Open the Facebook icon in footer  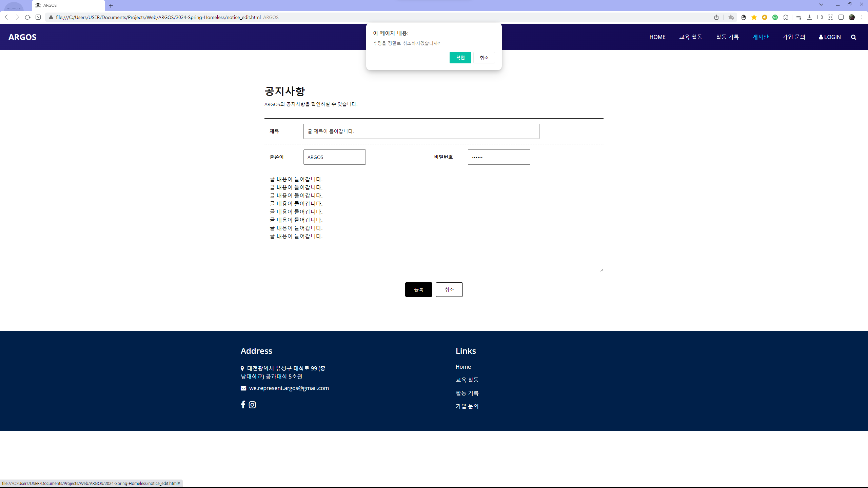pos(243,405)
